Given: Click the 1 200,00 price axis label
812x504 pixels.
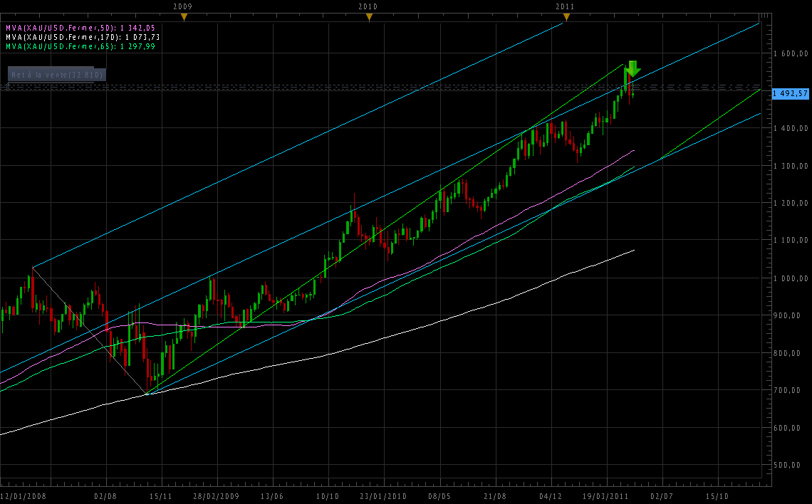Looking at the screenshot, I should coord(791,203).
